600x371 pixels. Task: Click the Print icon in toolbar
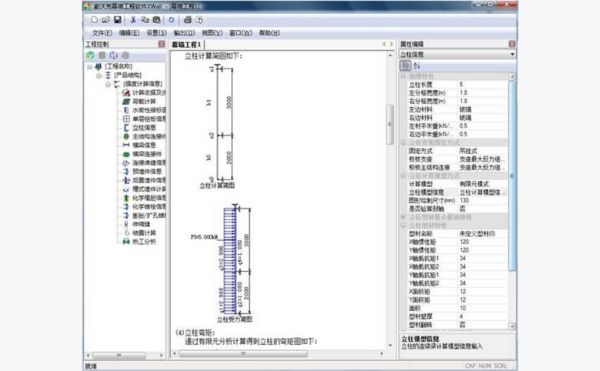tap(188, 20)
